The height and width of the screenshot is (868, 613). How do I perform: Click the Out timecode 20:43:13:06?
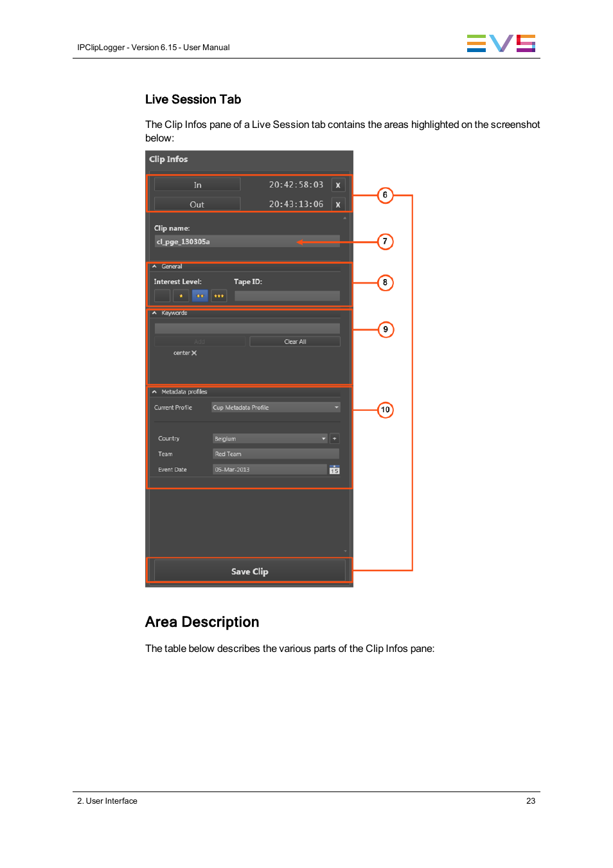click(x=296, y=204)
